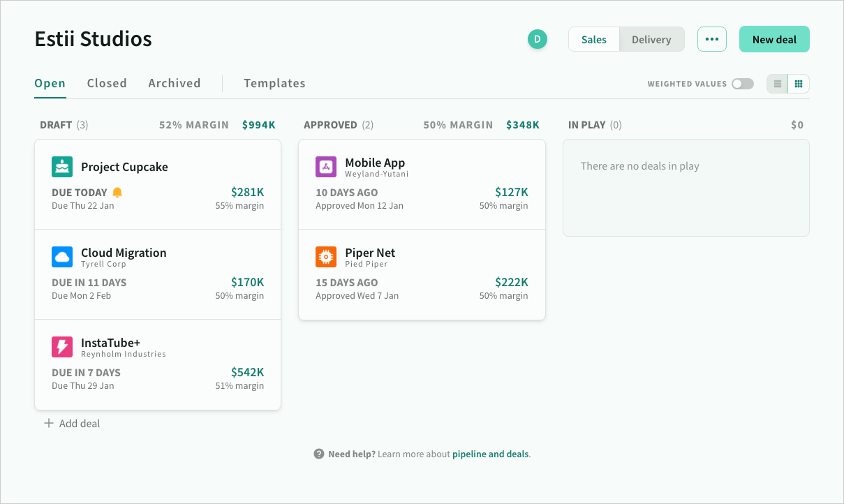Open the pipeline and deals help link
This screenshot has width=844, height=504.
(490, 454)
